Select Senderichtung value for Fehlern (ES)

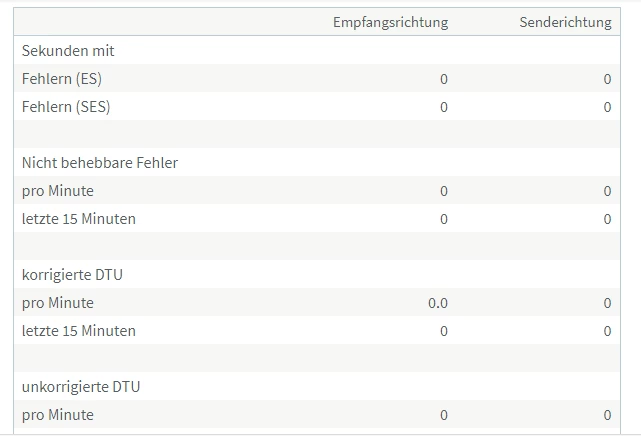(x=607, y=79)
